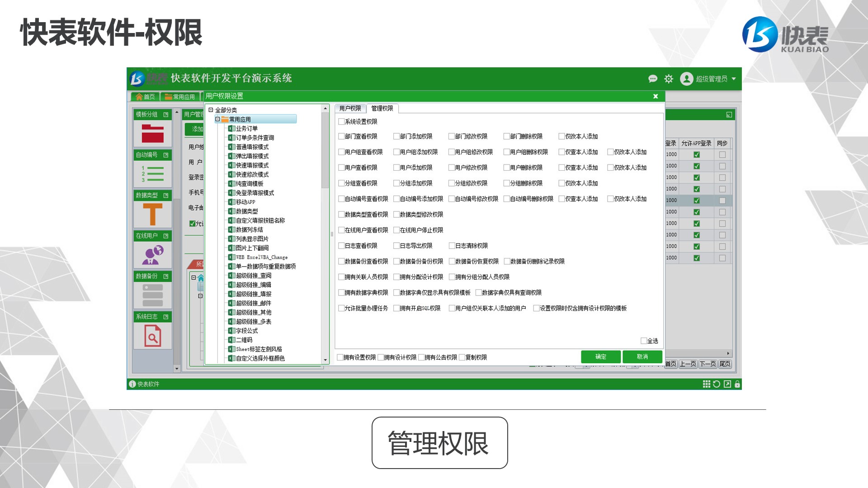Collapse the 常用应用 folder node
868x488 pixels.
pyautogui.click(x=217, y=119)
